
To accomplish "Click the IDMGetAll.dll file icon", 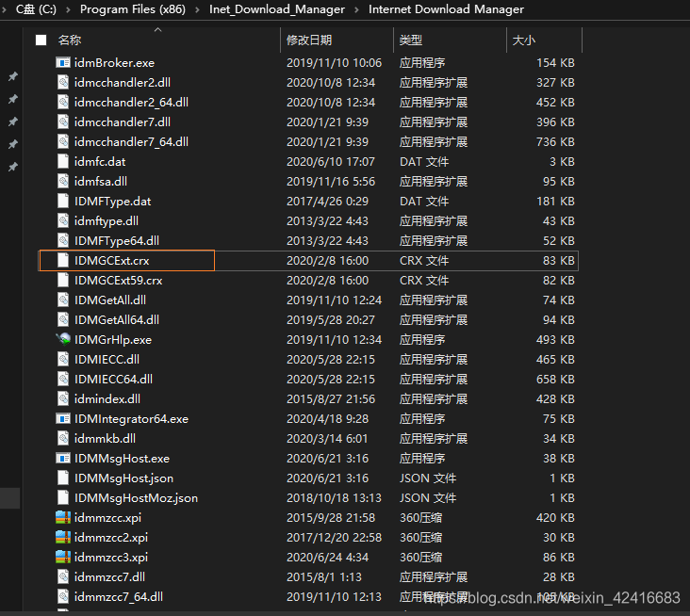I will point(63,300).
